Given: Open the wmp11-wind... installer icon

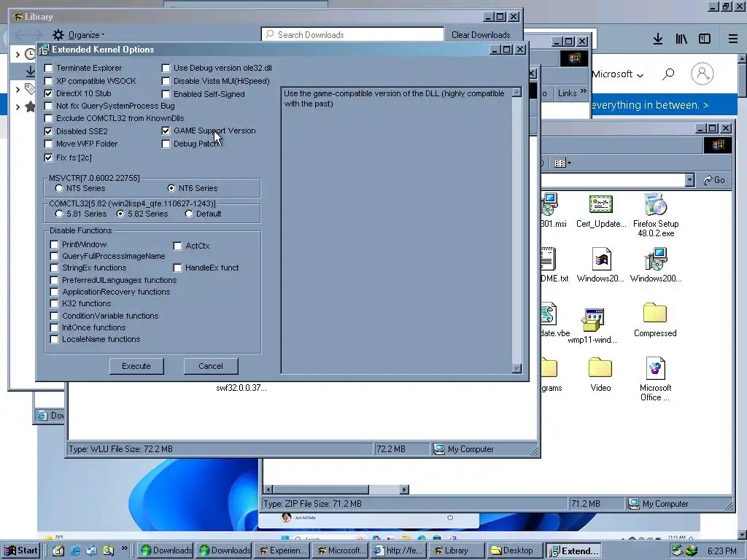Looking at the screenshot, I should click(x=593, y=319).
